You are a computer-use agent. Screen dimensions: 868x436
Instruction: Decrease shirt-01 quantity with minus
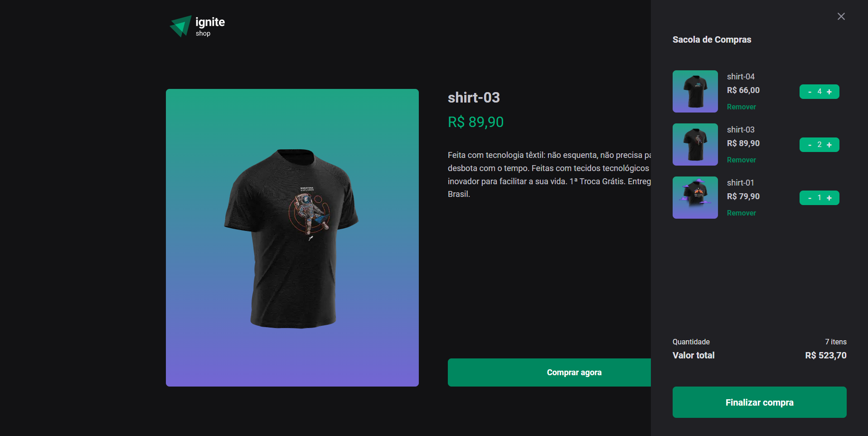pos(810,198)
